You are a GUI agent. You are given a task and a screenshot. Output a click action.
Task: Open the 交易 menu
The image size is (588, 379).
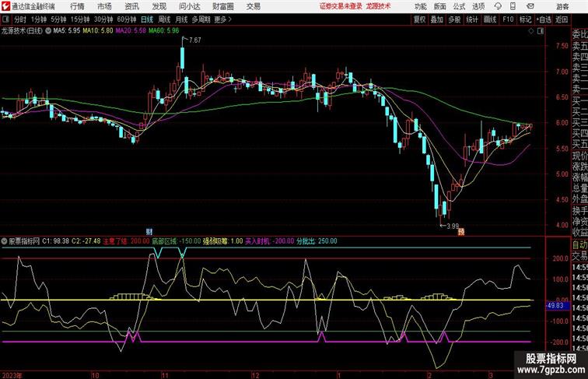(253, 6)
